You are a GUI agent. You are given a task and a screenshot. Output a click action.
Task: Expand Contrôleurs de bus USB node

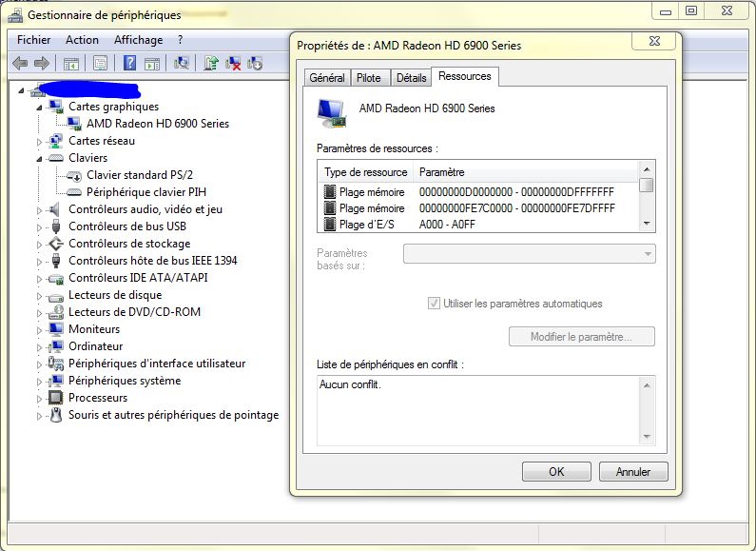39,226
